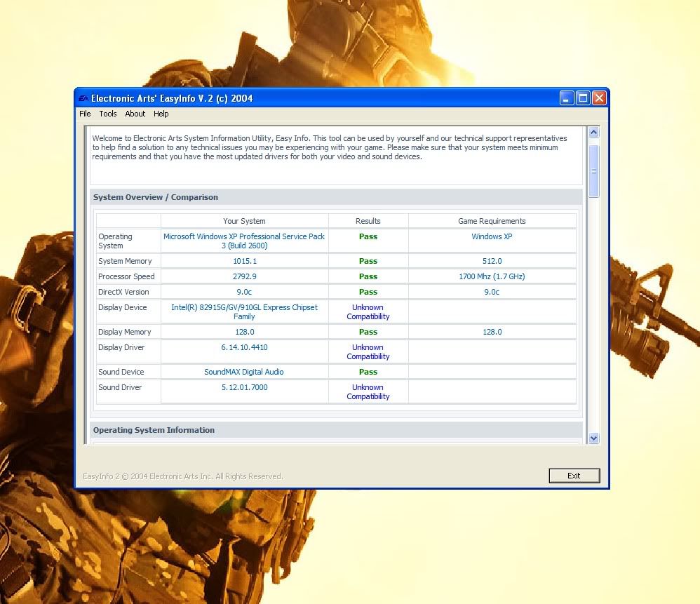The width and height of the screenshot is (700, 604).
Task: Open the About menu
Action: (135, 114)
